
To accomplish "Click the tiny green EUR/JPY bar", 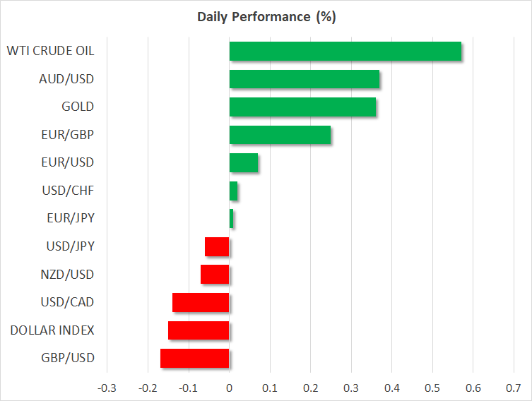I will click(231, 219).
